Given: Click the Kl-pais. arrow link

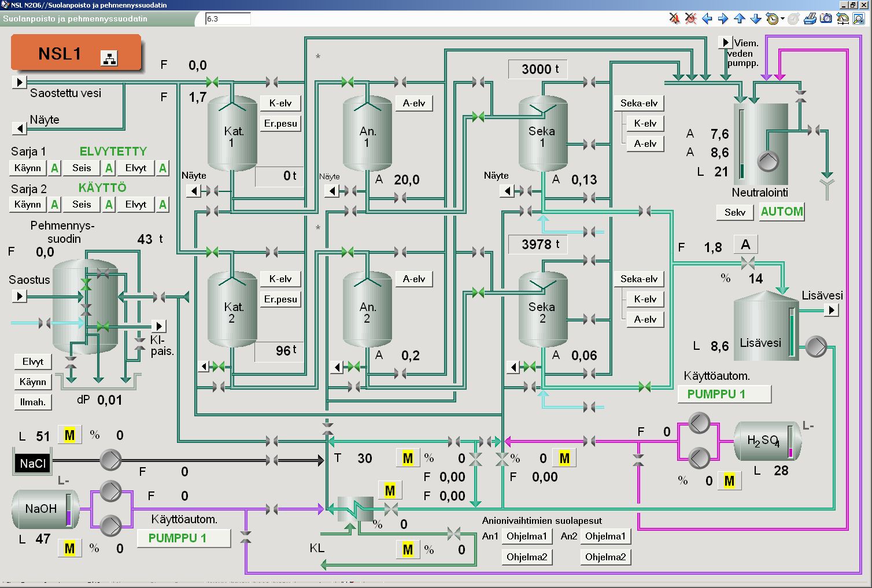Looking at the screenshot, I should coord(158,326).
